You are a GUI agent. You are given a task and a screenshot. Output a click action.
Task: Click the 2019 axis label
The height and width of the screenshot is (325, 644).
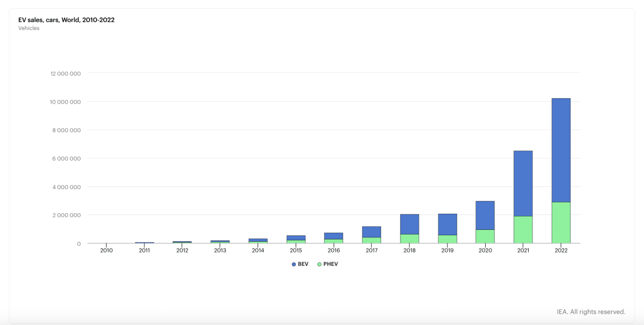tap(447, 250)
